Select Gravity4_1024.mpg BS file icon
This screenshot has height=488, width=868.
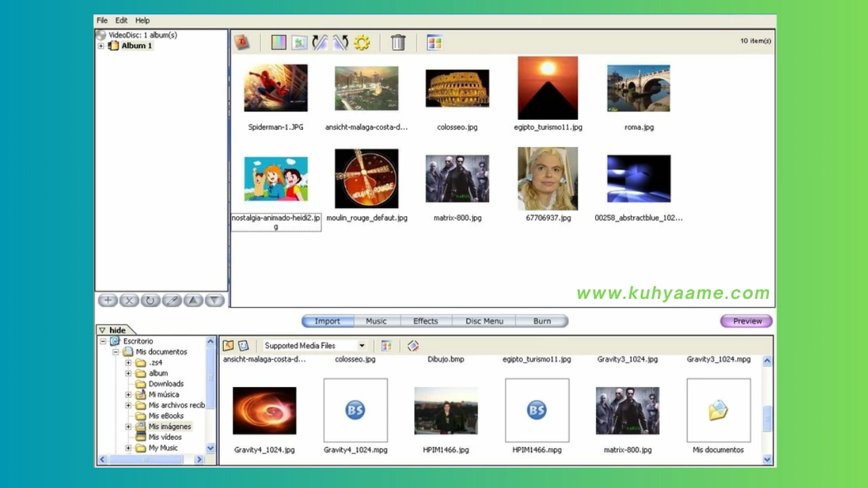tap(355, 410)
